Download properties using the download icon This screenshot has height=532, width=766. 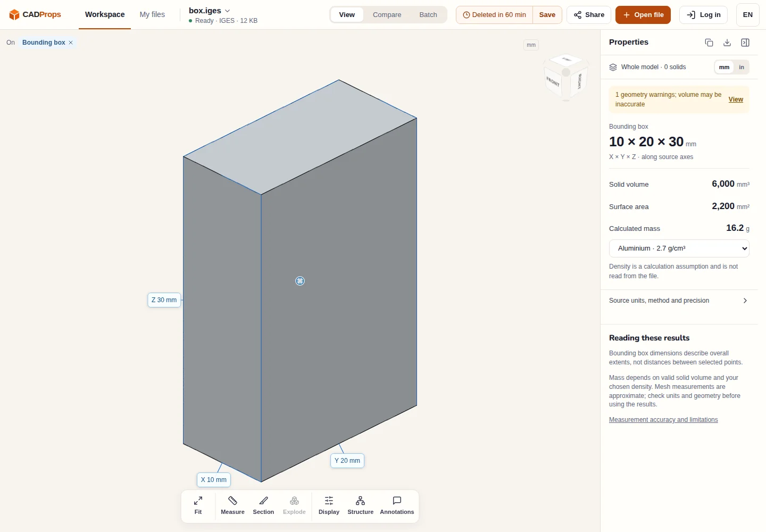(x=727, y=43)
